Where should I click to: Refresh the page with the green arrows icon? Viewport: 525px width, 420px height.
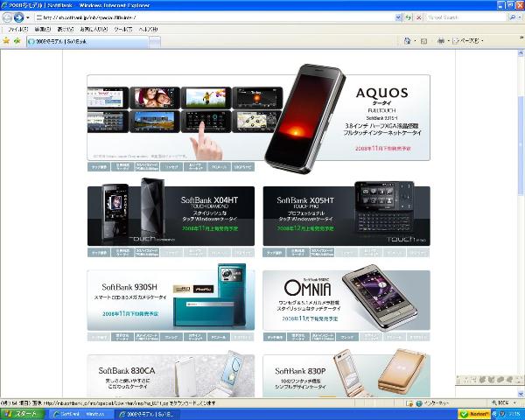tap(408, 17)
